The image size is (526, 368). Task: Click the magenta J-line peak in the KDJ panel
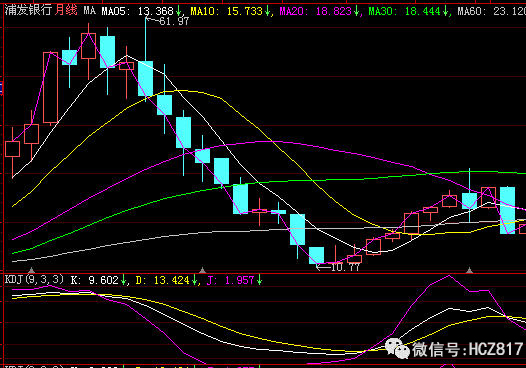[449, 276]
